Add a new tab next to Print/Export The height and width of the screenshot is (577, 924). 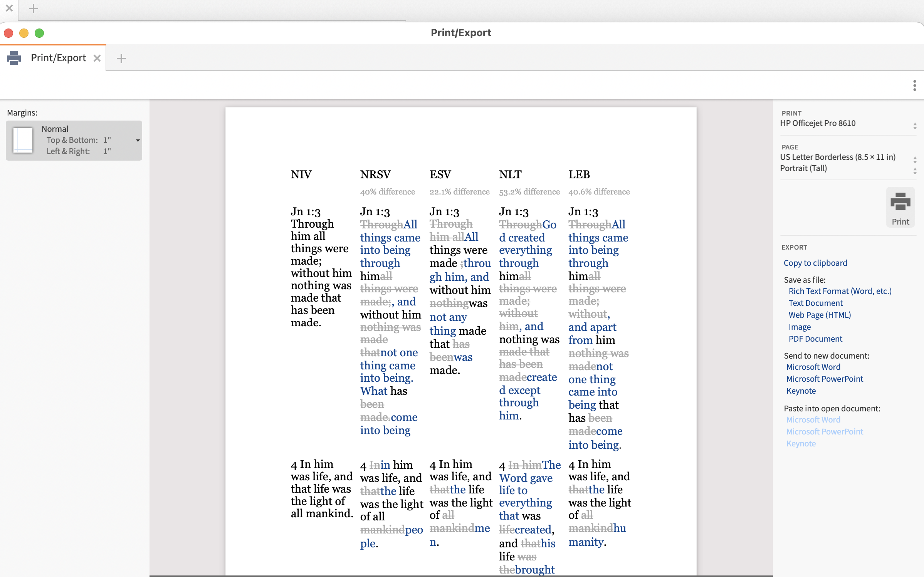pyautogui.click(x=121, y=59)
